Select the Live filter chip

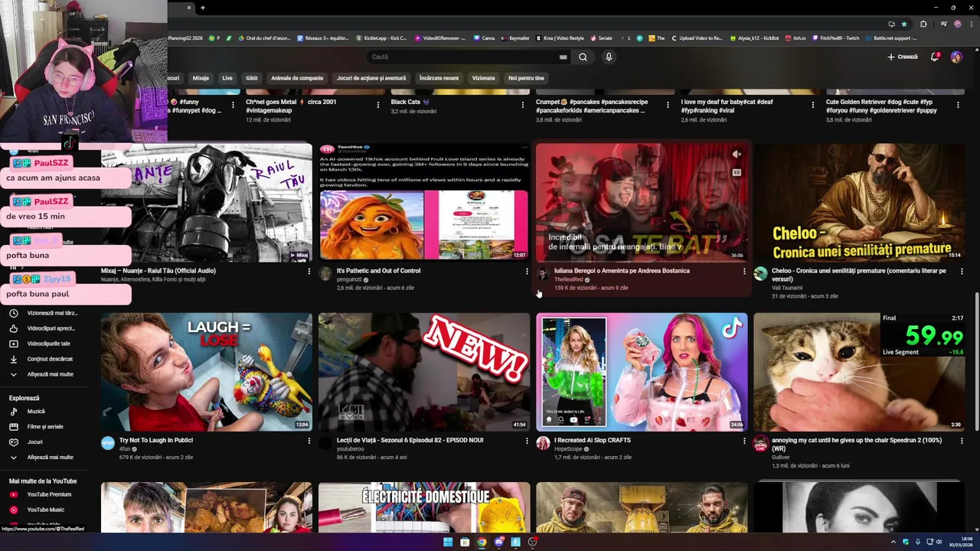point(227,78)
